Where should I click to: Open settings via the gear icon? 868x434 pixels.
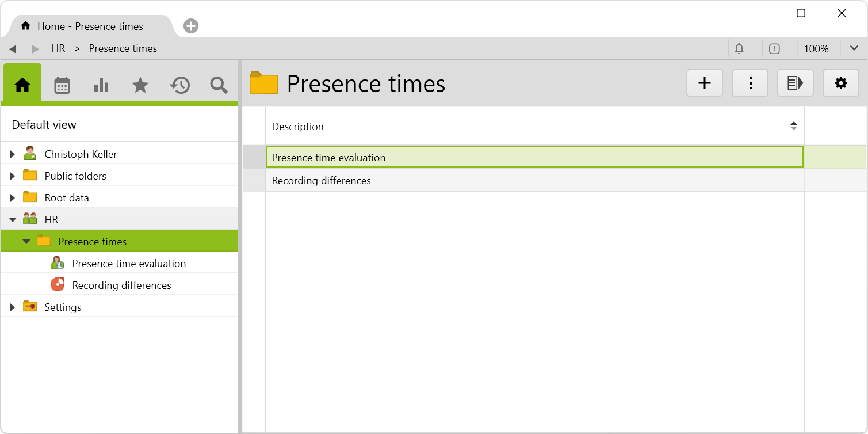click(x=841, y=83)
